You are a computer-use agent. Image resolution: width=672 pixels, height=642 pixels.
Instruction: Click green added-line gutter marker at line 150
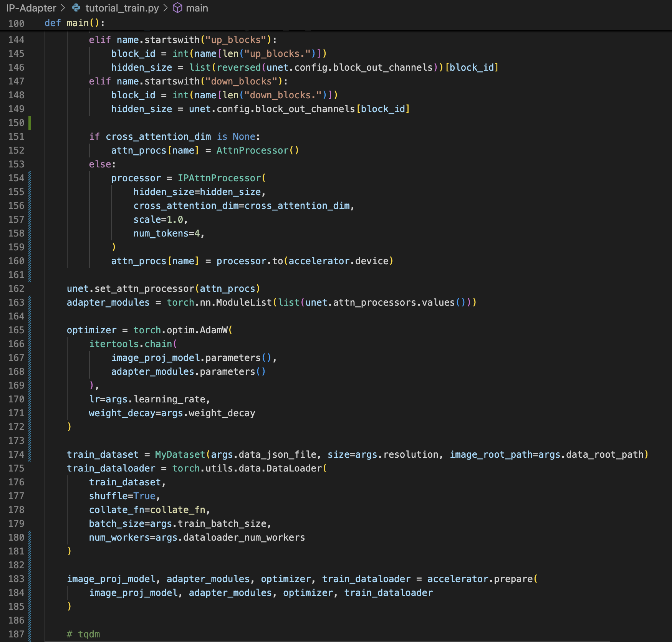coord(30,123)
